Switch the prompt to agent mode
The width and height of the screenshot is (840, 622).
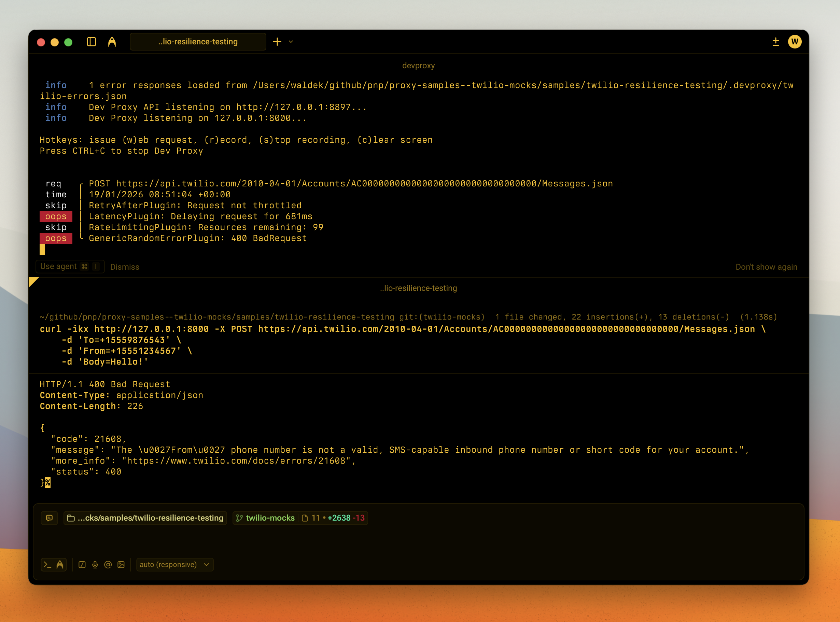[x=60, y=564]
